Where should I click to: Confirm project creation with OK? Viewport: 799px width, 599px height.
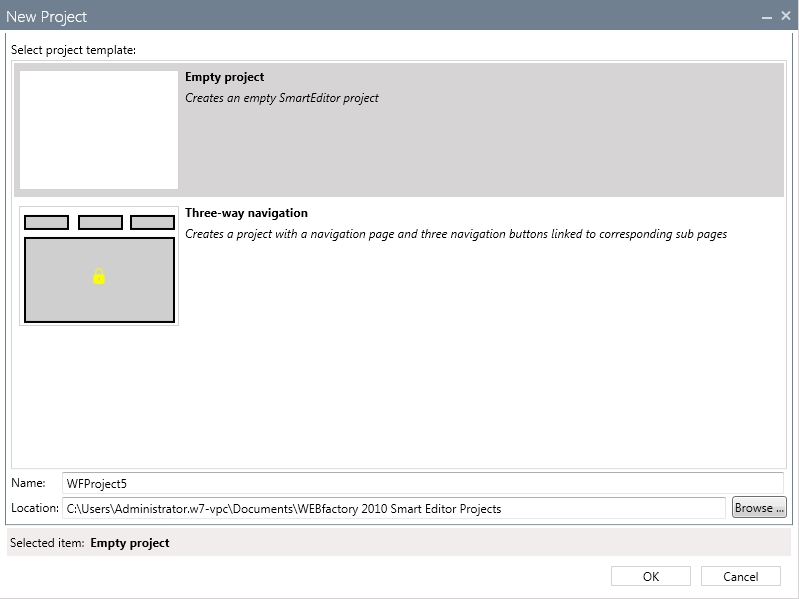coord(651,576)
